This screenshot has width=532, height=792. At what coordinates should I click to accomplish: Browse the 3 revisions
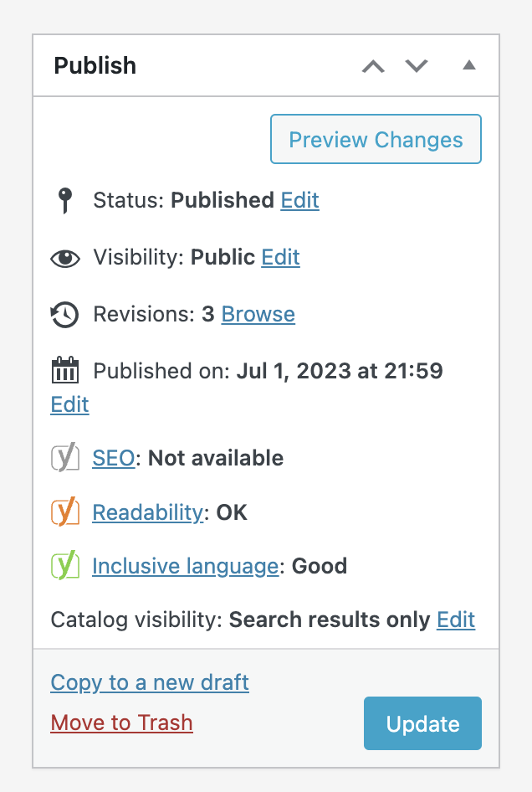pyautogui.click(x=258, y=314)
